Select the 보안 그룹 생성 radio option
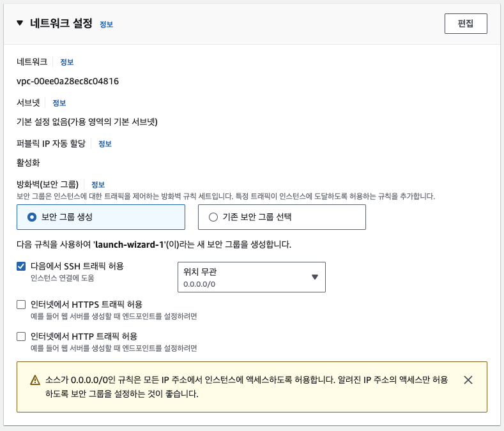 tap(101, 217)
